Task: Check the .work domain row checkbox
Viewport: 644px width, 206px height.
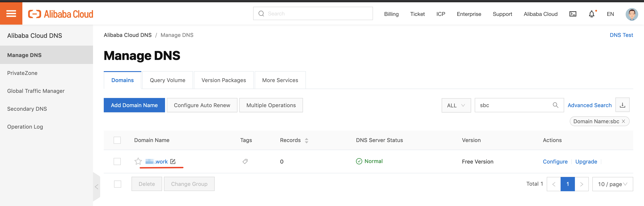Action: pyautogui.click(x=117, y=161)
